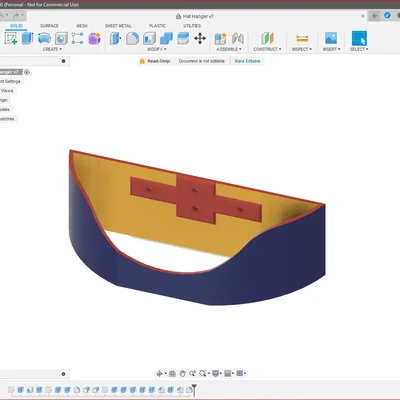Select Sketches in the browser tree

[7, 119]
